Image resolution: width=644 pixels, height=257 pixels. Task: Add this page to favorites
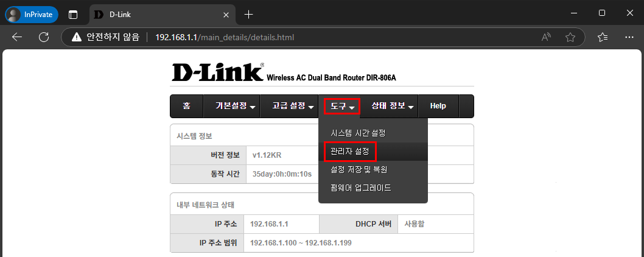pyautogui.click(x=570, y=37)
